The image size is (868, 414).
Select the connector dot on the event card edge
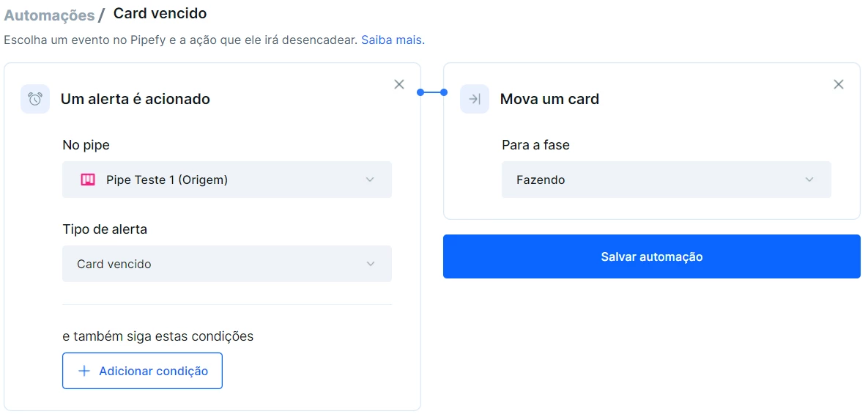click(x=420, y=92)
